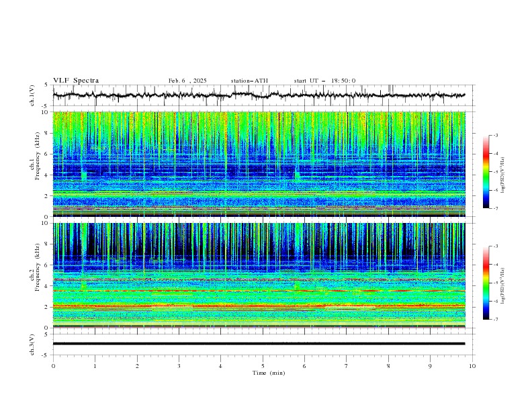Click the ch.1 color bar "log(PSD)(V²/Hz)" label

[x=503, y=175]
